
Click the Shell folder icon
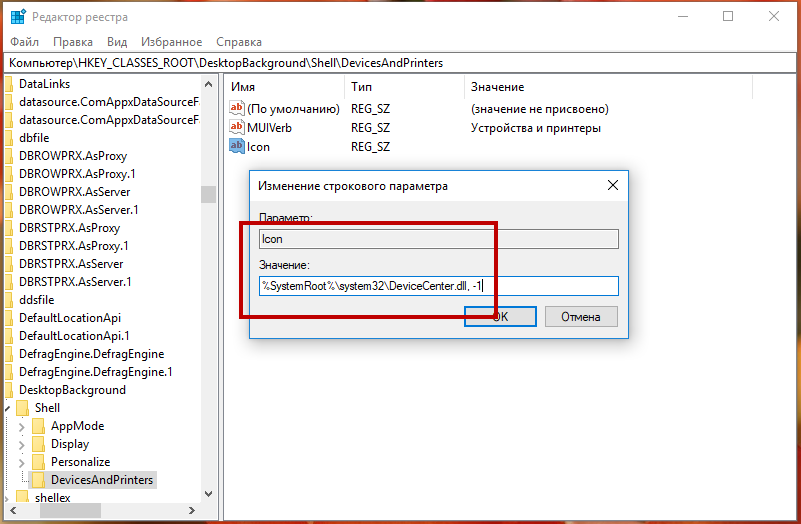(22, 408)
